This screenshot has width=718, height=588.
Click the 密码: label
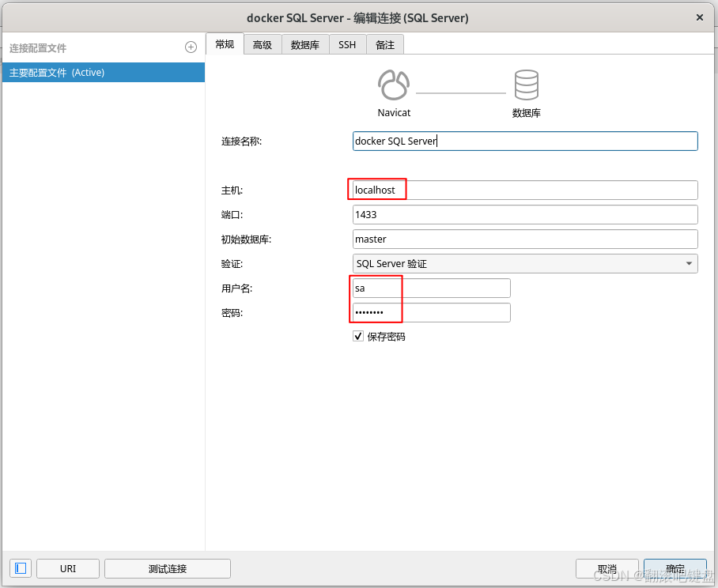click(x=232, y=313)
